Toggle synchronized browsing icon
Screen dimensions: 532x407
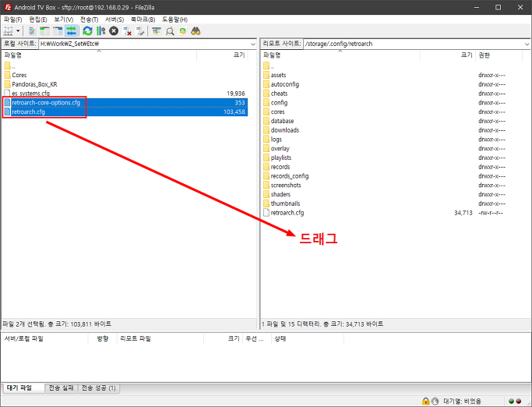pyautogui.click(x=182, y=31)
